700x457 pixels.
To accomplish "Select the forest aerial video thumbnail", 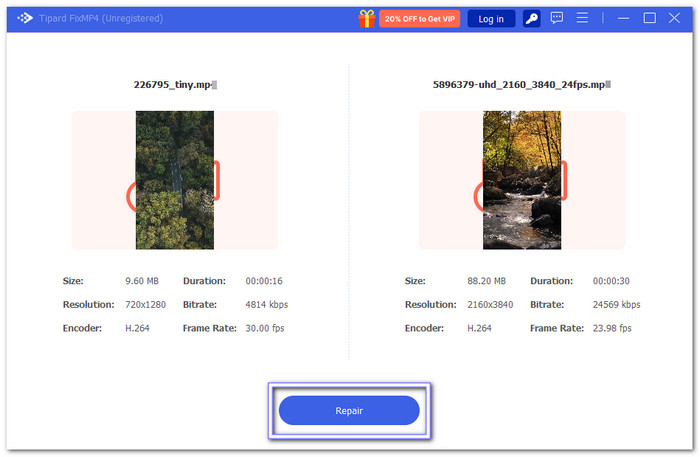I will [175, 180].
